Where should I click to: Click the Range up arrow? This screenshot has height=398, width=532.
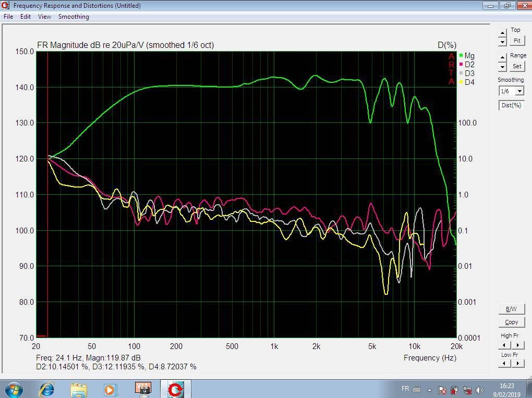[502, 58]
